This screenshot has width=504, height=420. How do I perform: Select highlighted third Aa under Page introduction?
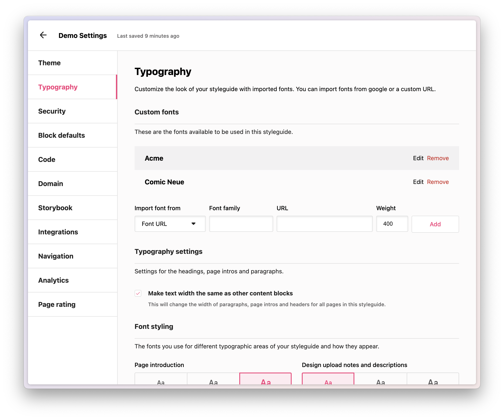click(265, 379)
